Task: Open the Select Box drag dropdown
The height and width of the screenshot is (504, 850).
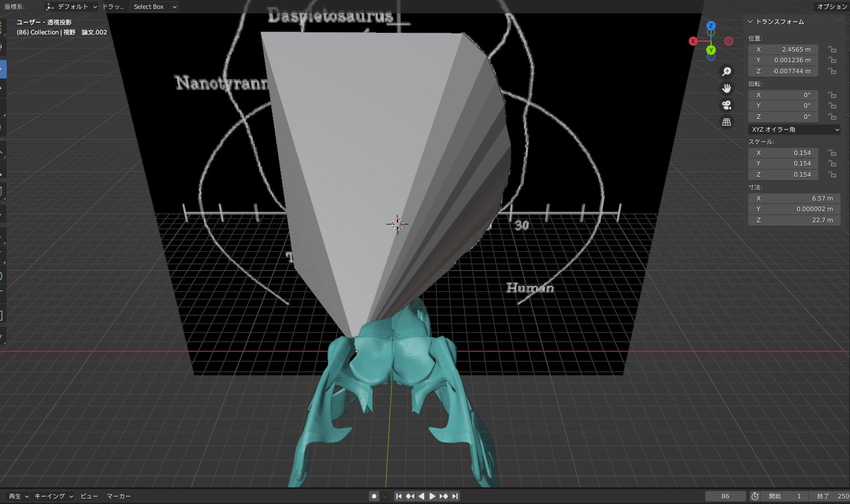Action: 154,7
